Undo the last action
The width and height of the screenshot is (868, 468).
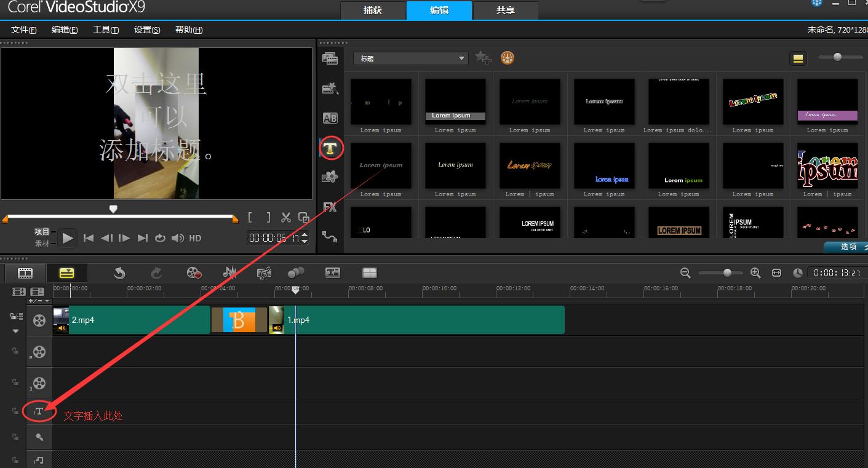[x=120, y=273]
